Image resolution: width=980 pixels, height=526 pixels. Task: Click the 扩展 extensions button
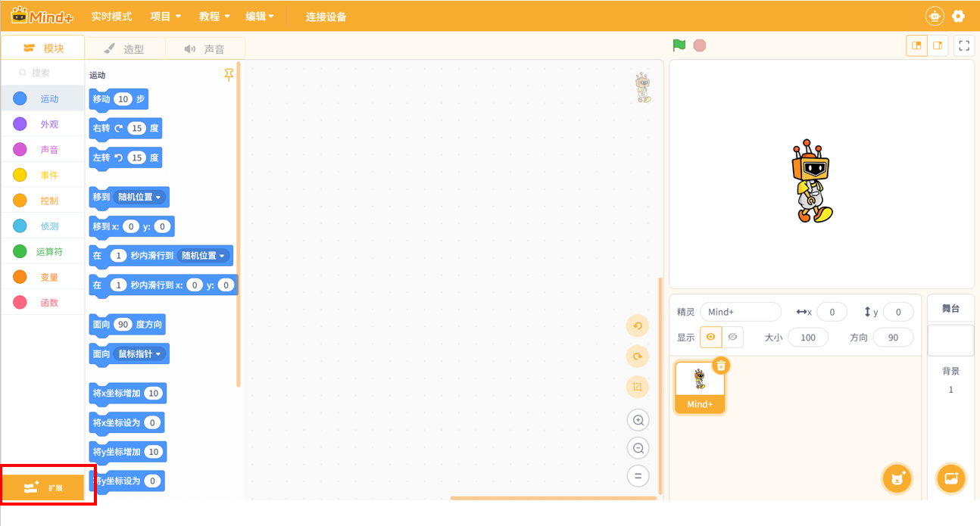[x=43, y=487]
